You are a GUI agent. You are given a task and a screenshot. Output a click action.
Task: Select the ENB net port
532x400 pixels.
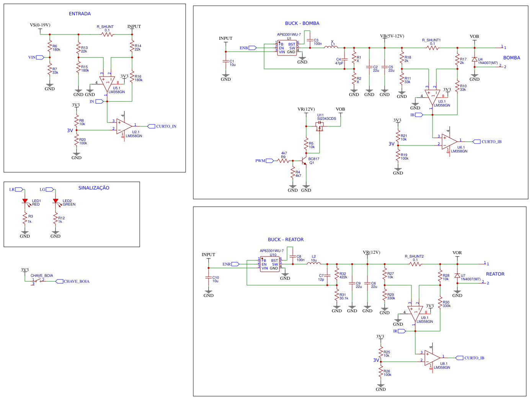pos(248,48)
